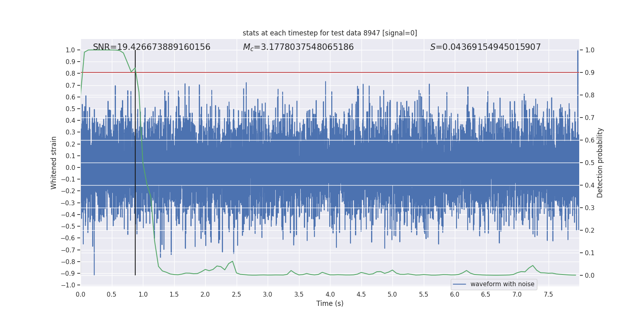Click the plot title mentioning test data 8947
This screenshot has height=322, width=644.
(330, 33)
